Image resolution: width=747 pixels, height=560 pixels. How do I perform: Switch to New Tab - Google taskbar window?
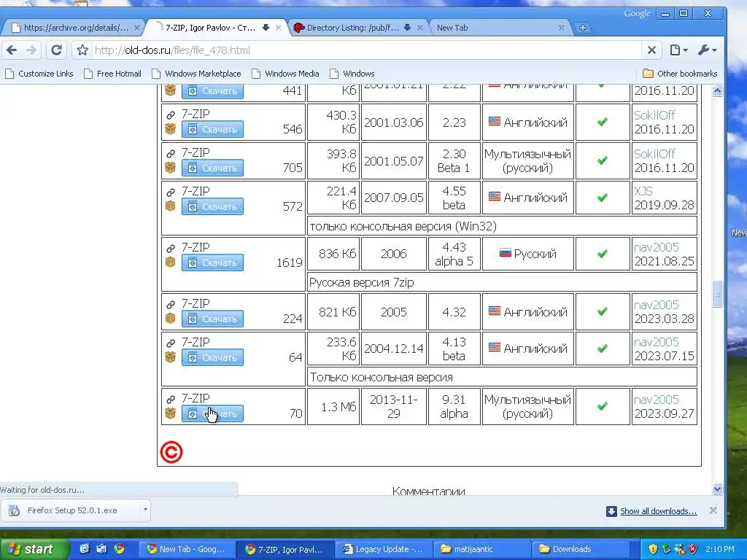coord(188,549)
